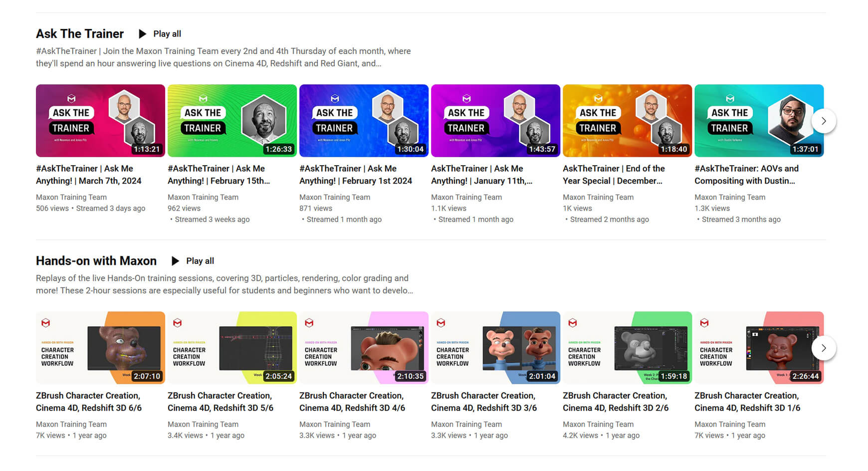Show next Hands-on with Maxon videos arrow
The width and height of the screenshot is (868, 471).
(x=824, y=348)
